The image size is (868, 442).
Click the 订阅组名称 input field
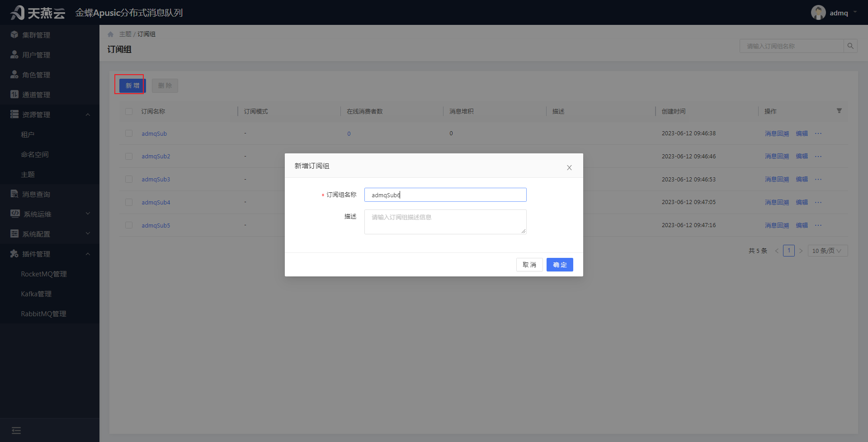[x=445, y=195]
